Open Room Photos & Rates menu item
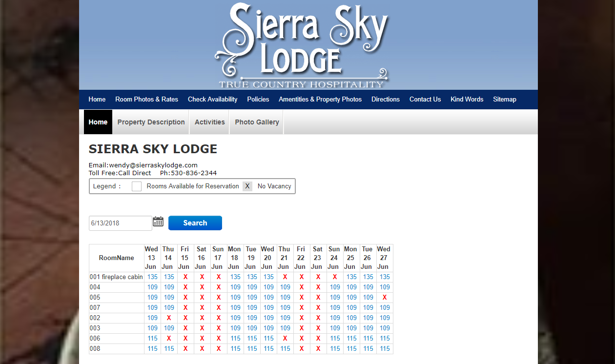Screen dimensions: 615x364 click(146, 99)
